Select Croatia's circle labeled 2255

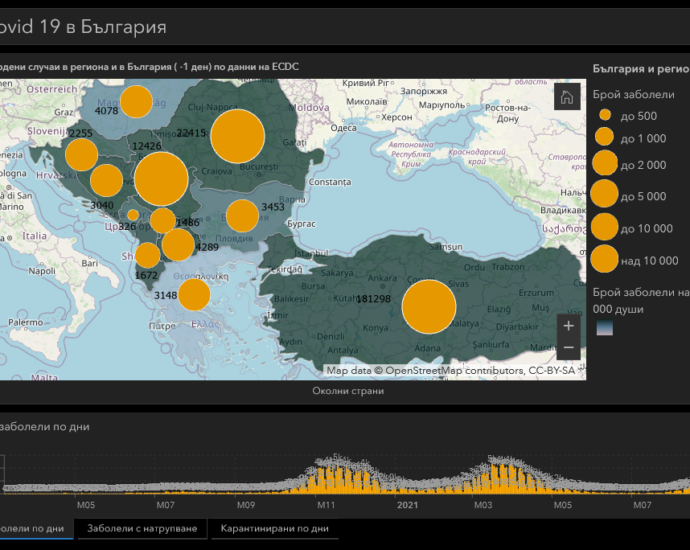point(81,154)
